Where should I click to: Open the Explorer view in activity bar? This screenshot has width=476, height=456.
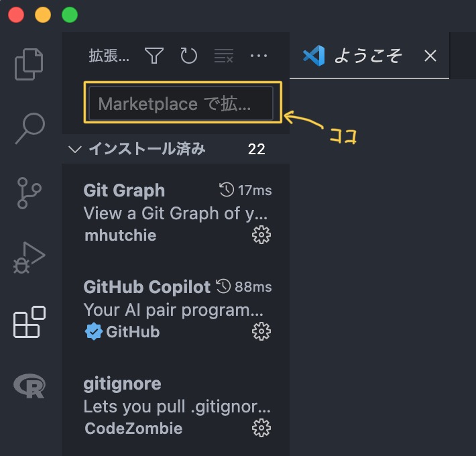29,64
